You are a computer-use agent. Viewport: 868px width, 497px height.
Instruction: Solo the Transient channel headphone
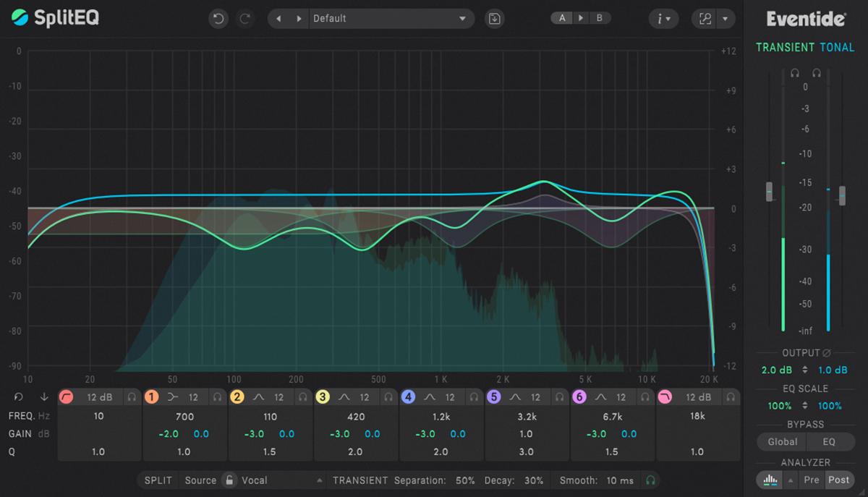(795, 73)
